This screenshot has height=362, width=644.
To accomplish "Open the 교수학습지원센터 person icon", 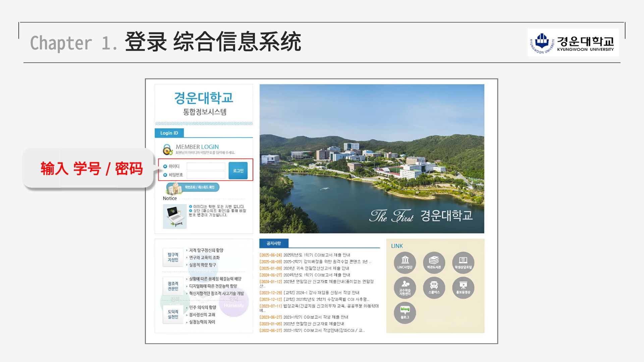I will (405, 288).
